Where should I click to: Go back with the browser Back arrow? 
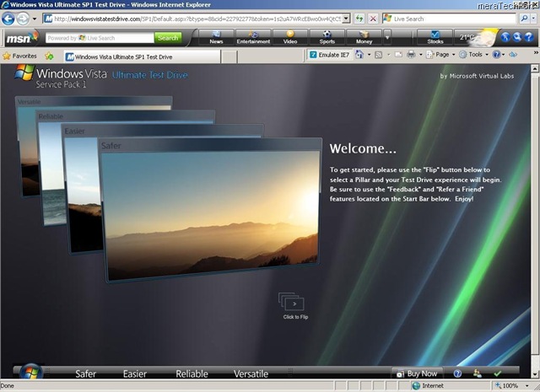click(8, 19)
